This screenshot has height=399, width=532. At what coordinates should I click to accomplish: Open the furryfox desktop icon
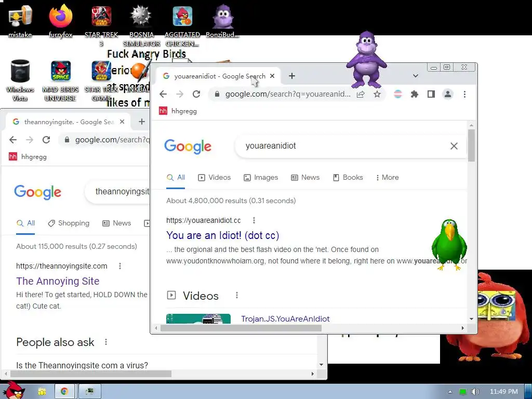click(x=60, y=20)
